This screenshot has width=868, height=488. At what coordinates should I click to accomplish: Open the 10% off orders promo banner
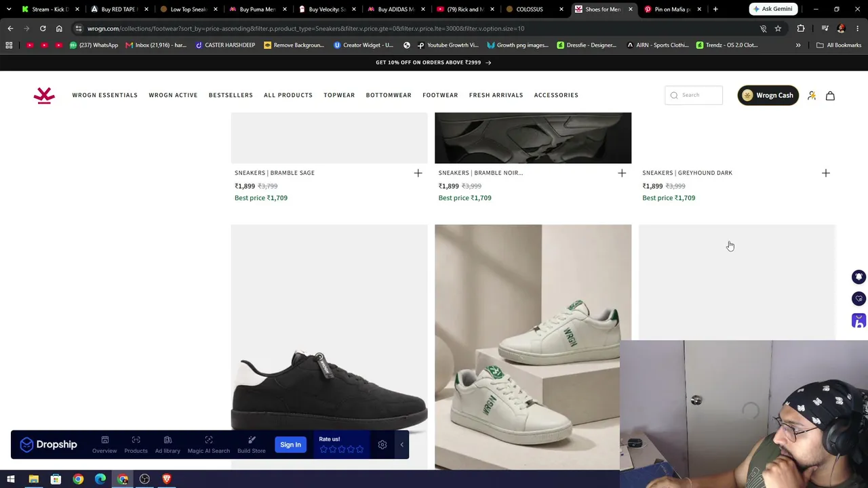[433, 62]
